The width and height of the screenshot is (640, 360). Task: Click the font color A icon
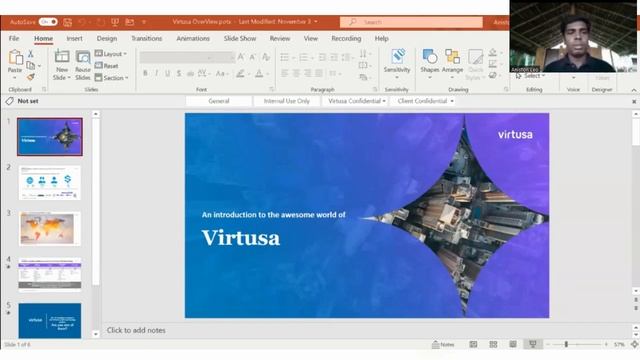click(259, 74)
